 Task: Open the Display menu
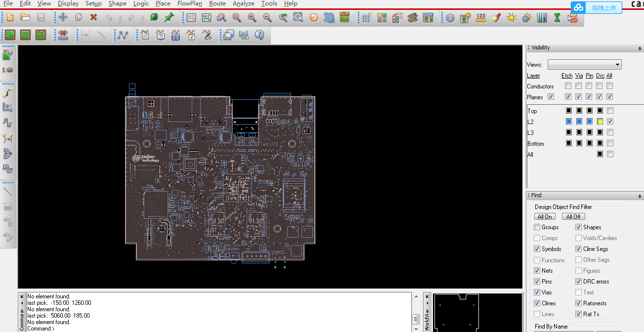pyautogui.click(x=68, y=3)
